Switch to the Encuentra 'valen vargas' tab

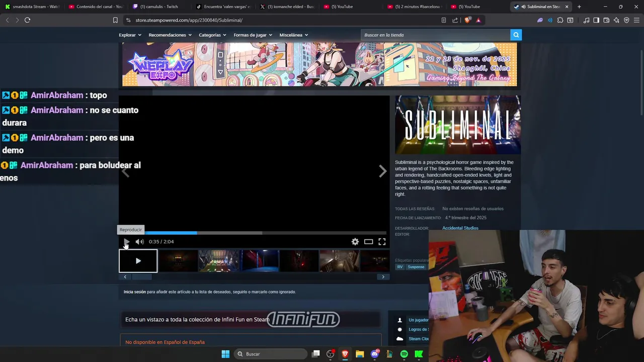(x=223, y=7)
